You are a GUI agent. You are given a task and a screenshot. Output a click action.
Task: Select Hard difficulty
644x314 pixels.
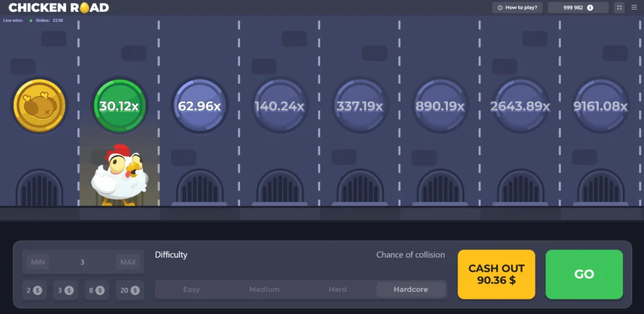338,290
